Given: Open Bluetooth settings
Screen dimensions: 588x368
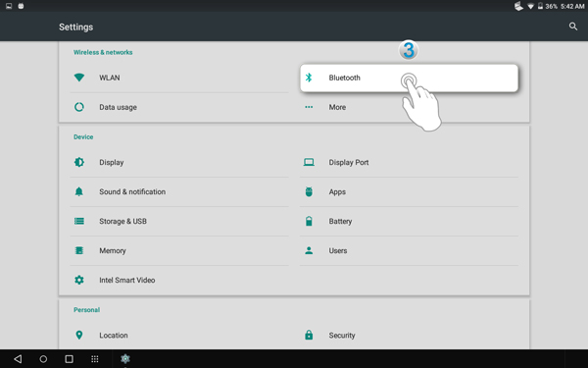Looking at the screenshot, I should coord(409,78).
